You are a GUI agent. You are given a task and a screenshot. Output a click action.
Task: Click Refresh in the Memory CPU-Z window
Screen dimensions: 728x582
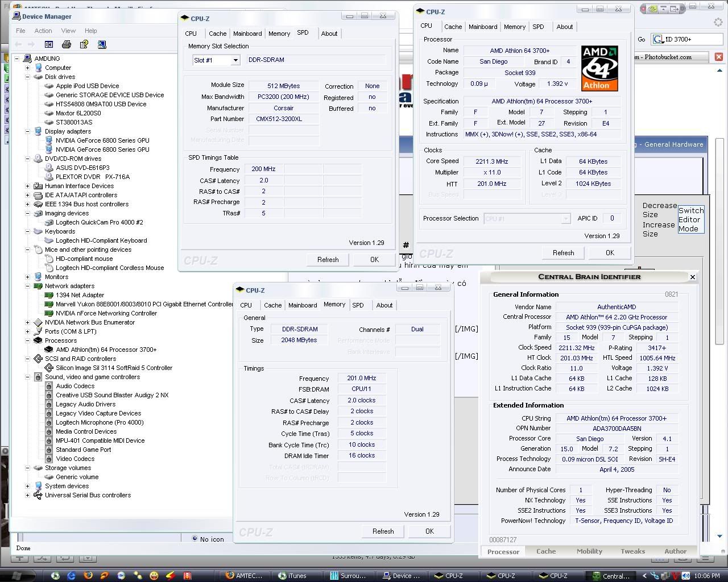[x=383, y=531]
